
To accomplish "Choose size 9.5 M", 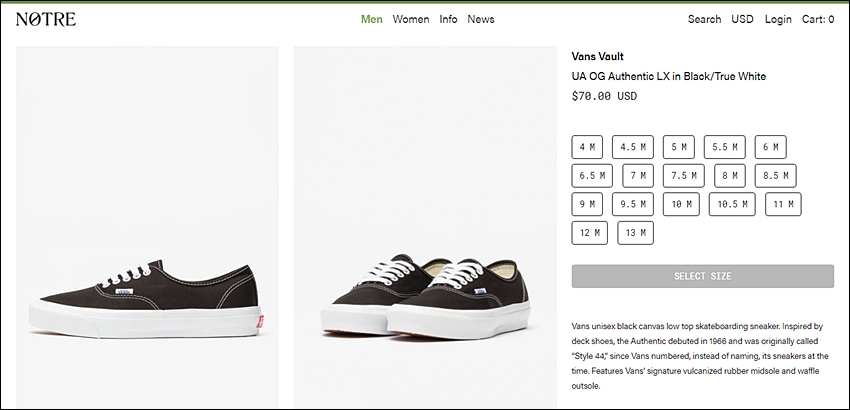I will (x=633, y=204).
